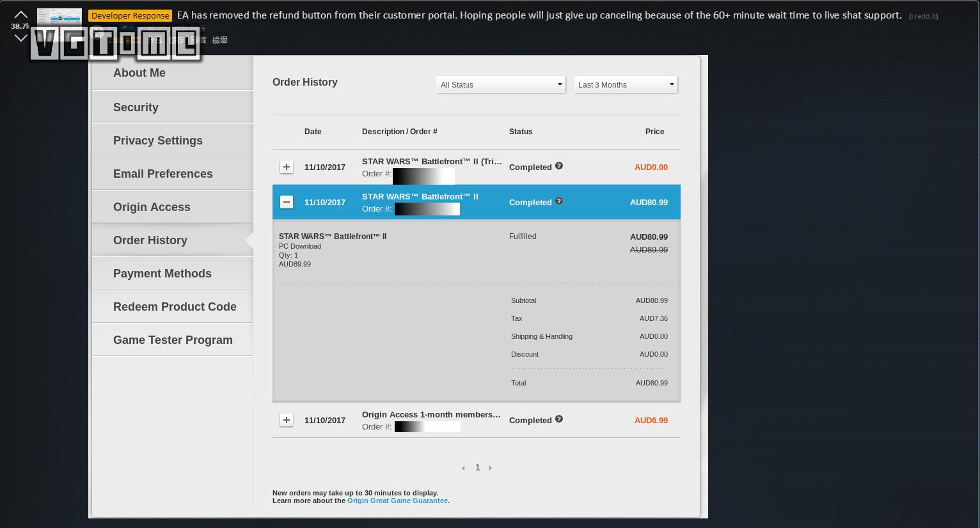Click the Discount label

[525, 354]
